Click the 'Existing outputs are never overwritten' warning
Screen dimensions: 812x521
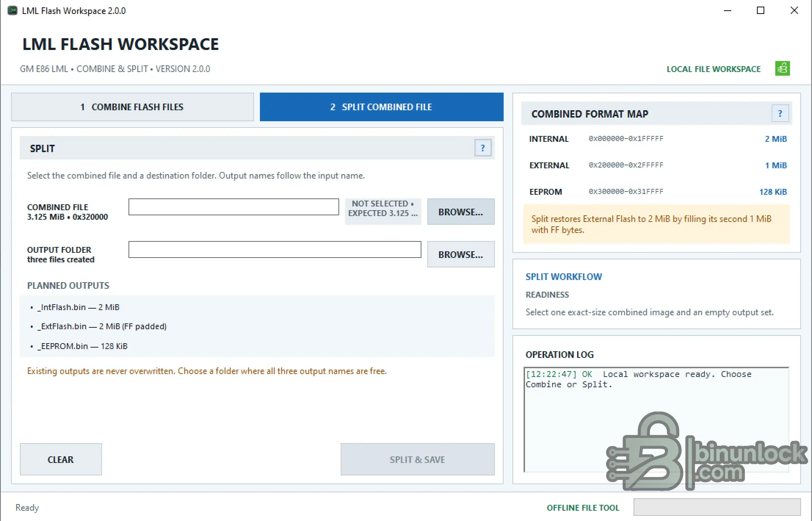[207, 371]
